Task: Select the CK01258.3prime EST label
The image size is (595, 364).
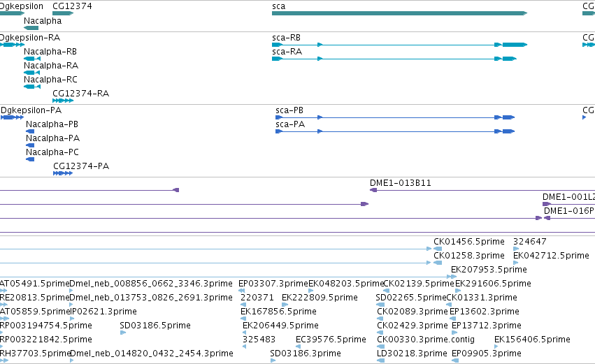Action: pyautogui.click(x=469, y=256)
